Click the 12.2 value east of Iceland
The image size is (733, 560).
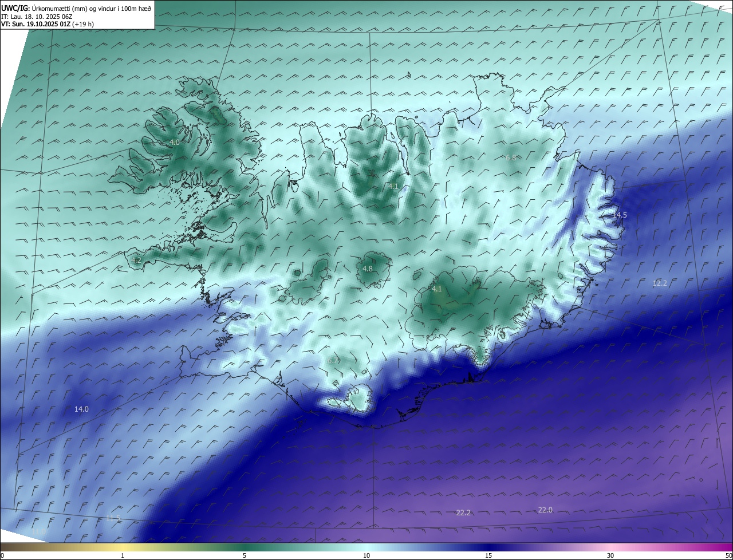660,283
